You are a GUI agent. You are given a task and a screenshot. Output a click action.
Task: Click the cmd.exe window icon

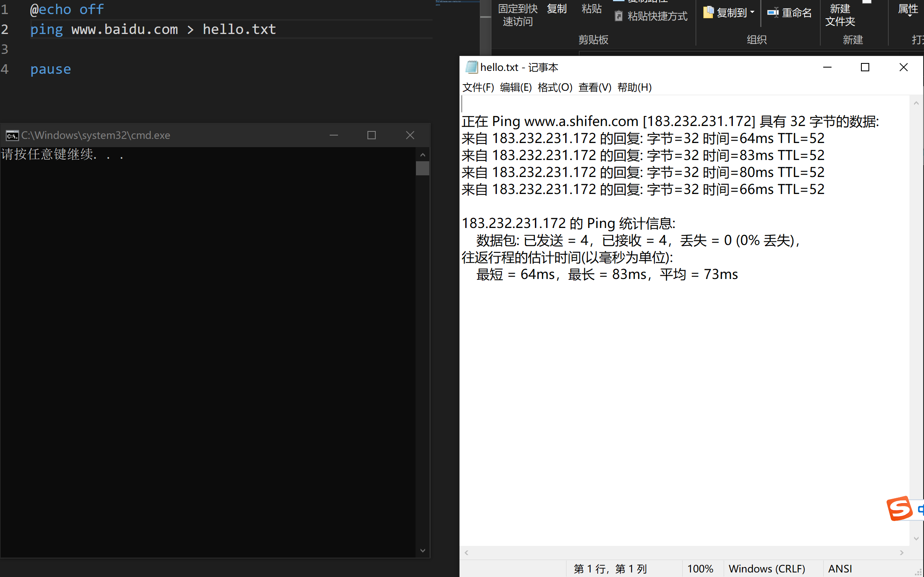pos(12,136)
